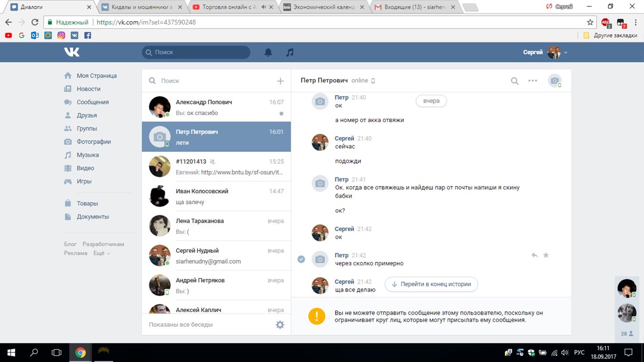Open Другие закладки bookmarks folder
Image resolution: width=644 pixels, height=362 pixels.
610,36
